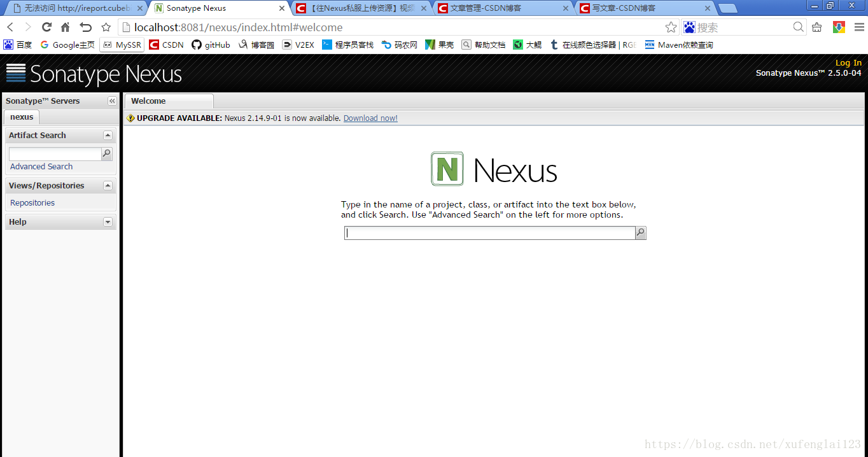Focus the welcome page search box
Viewport: 868px width, 457px height.
click(x=490, y=233)
